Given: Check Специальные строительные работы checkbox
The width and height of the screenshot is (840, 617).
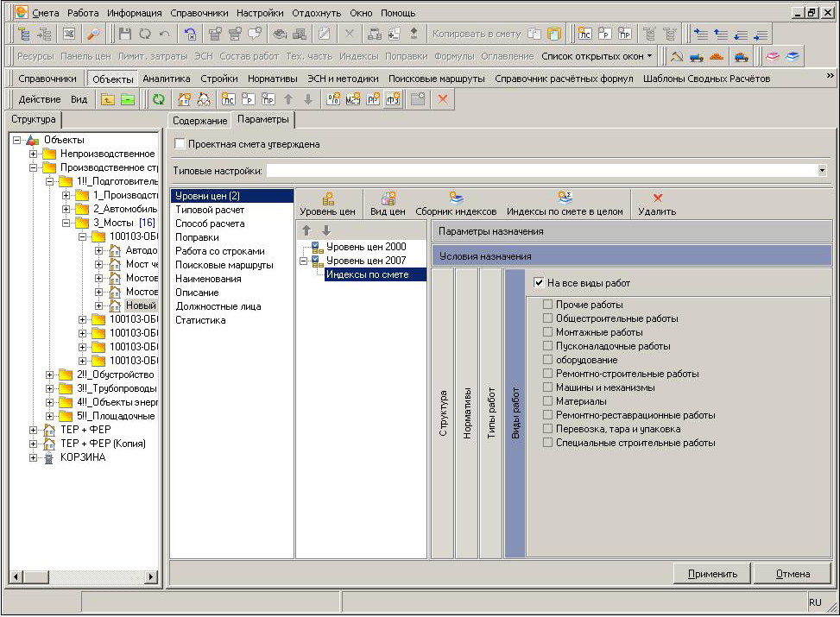Looking at the screenshot, I should point(547,443).
